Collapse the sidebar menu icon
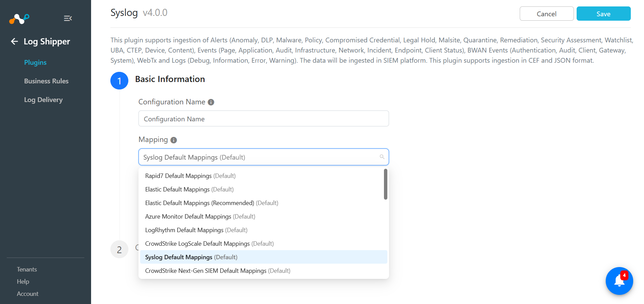 pos(68,18)
